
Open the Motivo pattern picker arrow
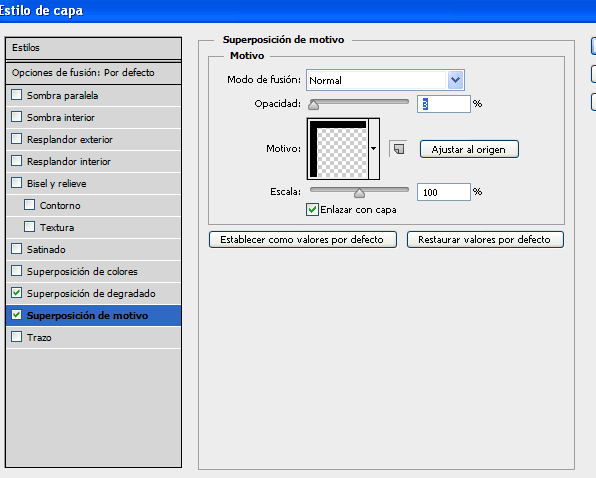pos(374,149)
